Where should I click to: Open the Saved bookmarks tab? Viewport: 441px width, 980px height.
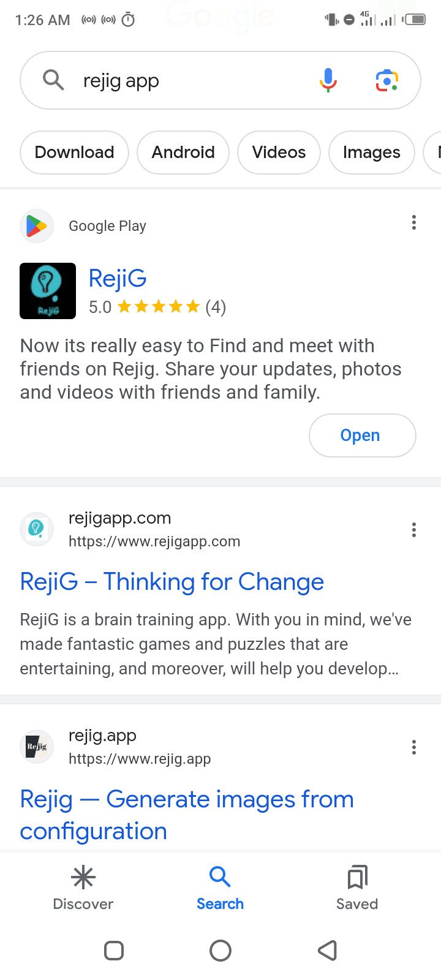357,888
